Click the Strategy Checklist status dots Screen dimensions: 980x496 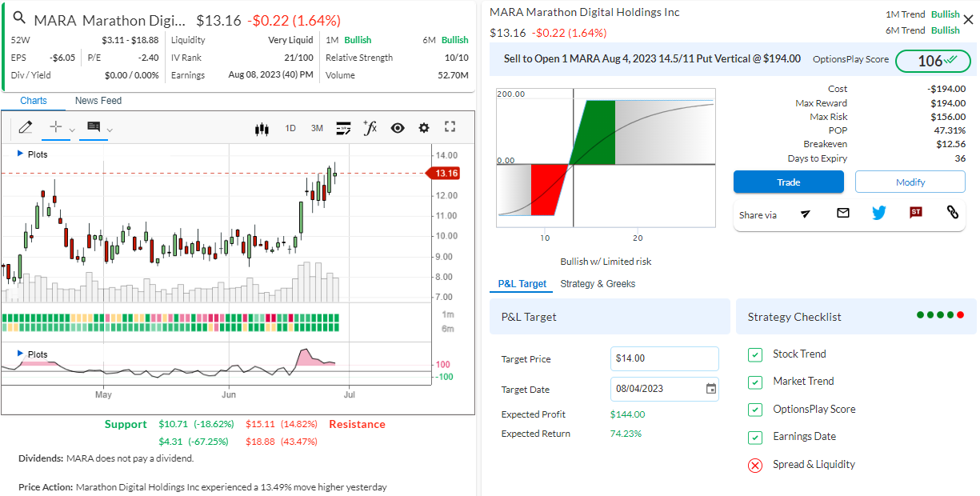(x=941, y=315)
